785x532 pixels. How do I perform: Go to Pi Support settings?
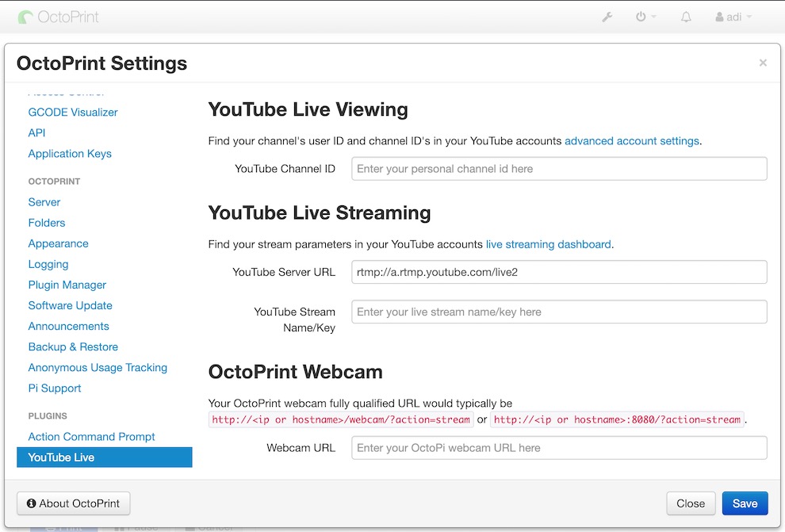pyautogui.click(x=55, y=388)
